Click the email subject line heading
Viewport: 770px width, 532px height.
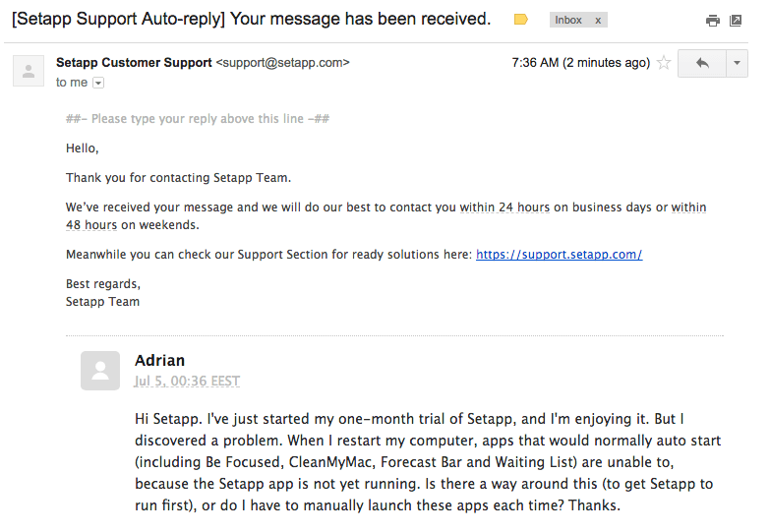(252, 20)
